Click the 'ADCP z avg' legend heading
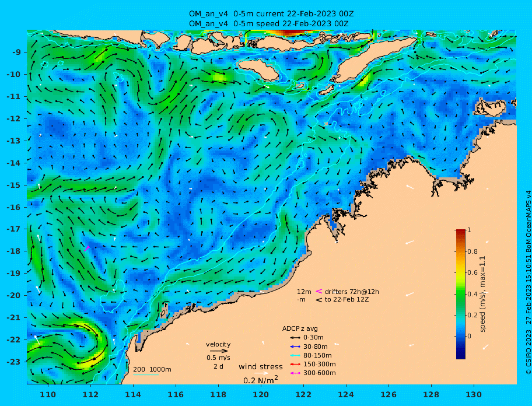This screenshot has width=532, height=406. 300,328
